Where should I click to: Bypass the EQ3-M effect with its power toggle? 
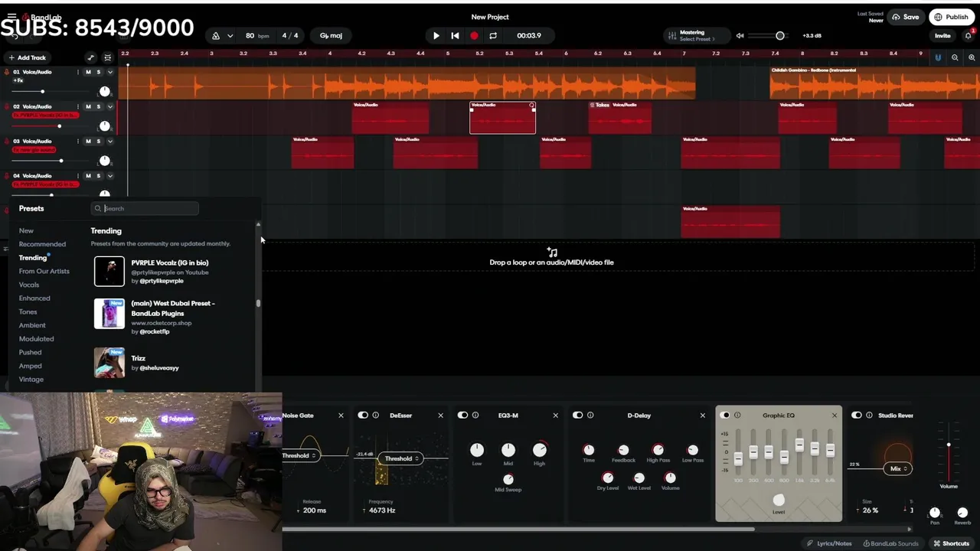tap(462, 415)
